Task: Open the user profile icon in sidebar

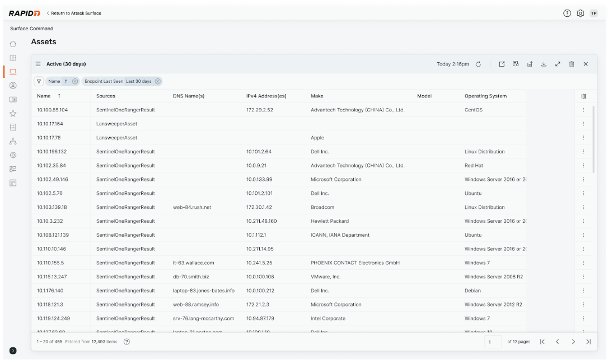Action: point(13,86)
